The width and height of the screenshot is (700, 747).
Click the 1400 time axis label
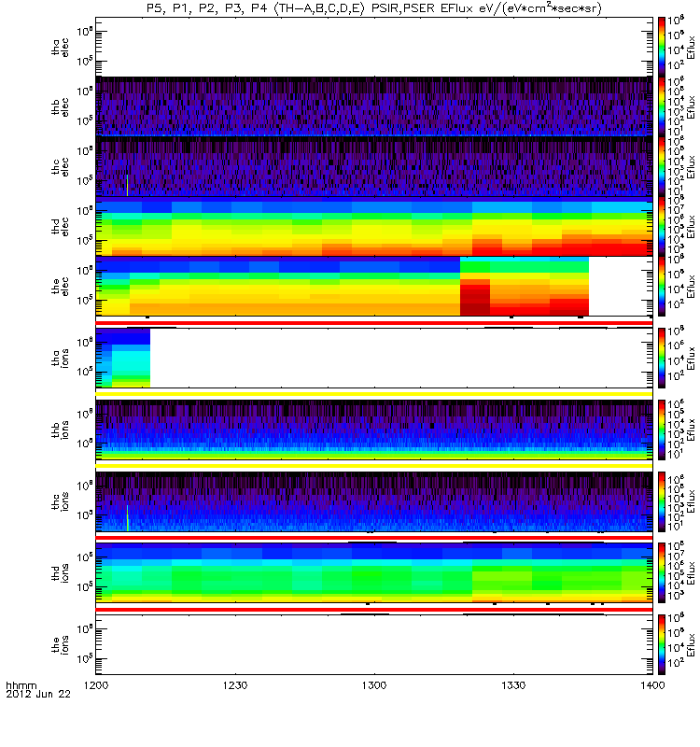(652, 685)
